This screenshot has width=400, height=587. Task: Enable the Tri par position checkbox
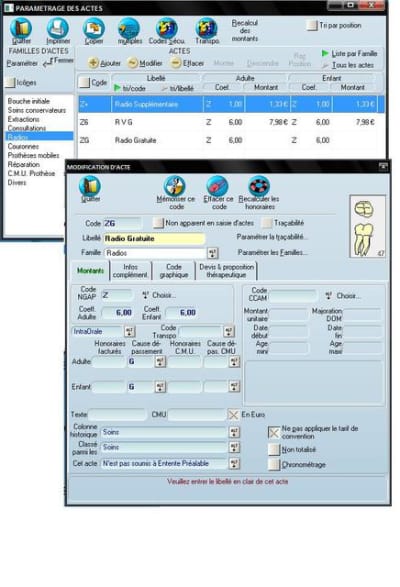click(312, 25)
